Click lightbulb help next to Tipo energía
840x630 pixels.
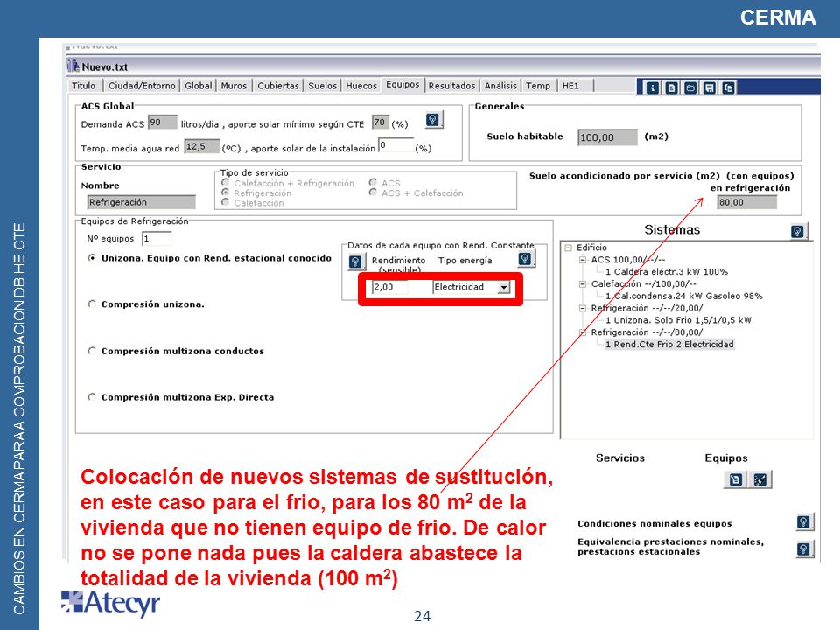pos(526,259)
